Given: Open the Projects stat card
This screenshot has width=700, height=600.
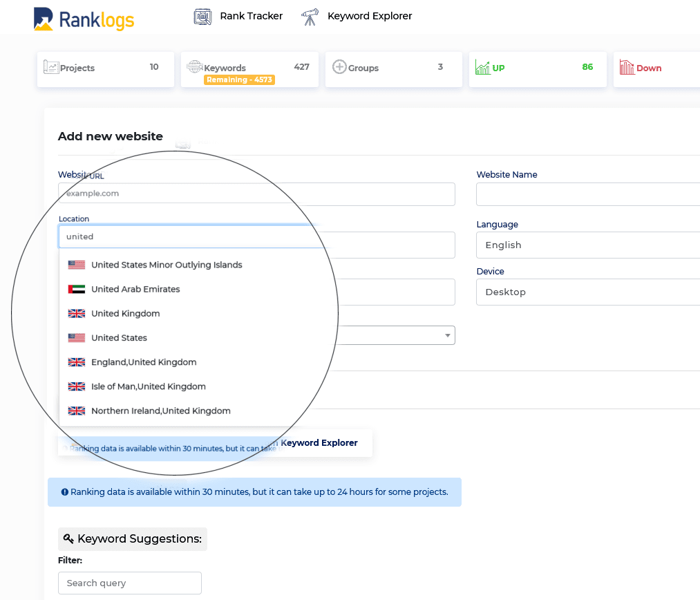Looking at the screenshot, I should (x=105, y=68).
